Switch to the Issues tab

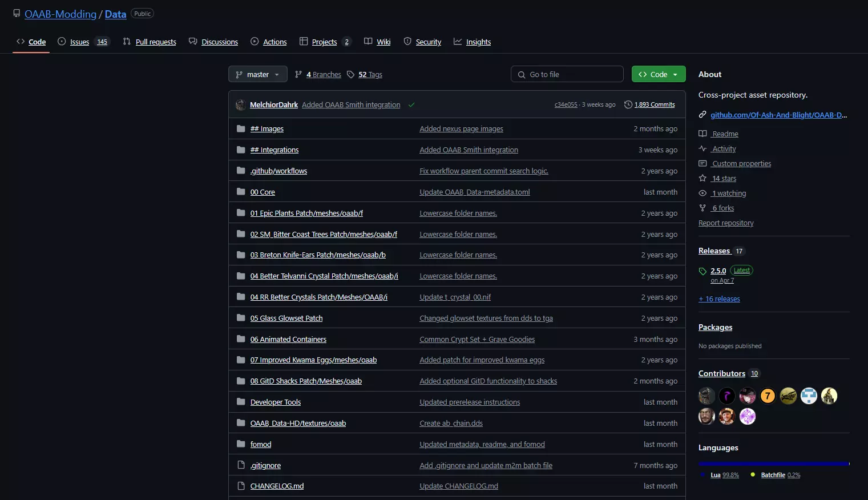83,42
